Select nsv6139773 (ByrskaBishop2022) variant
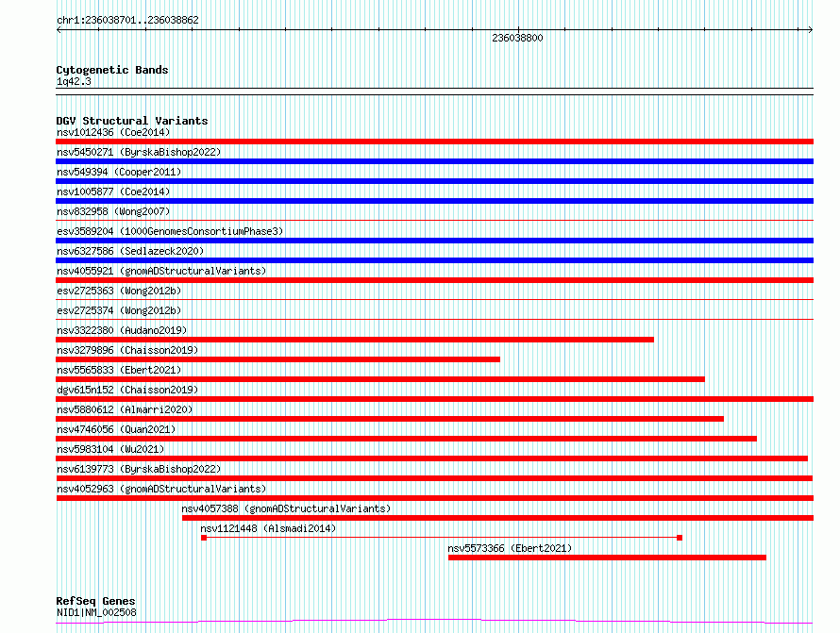840x633 pixels. 139,469
